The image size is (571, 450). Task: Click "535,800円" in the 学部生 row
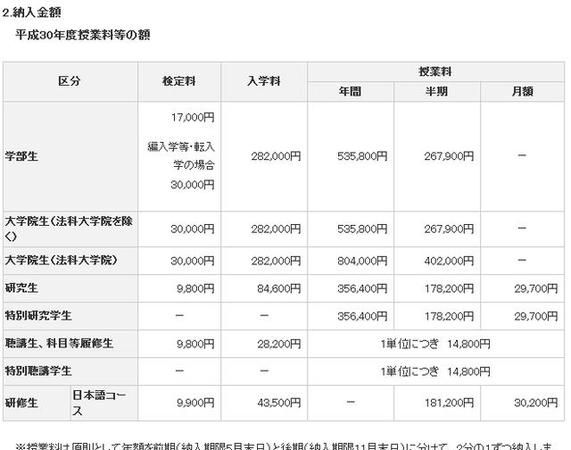point(362,157)
